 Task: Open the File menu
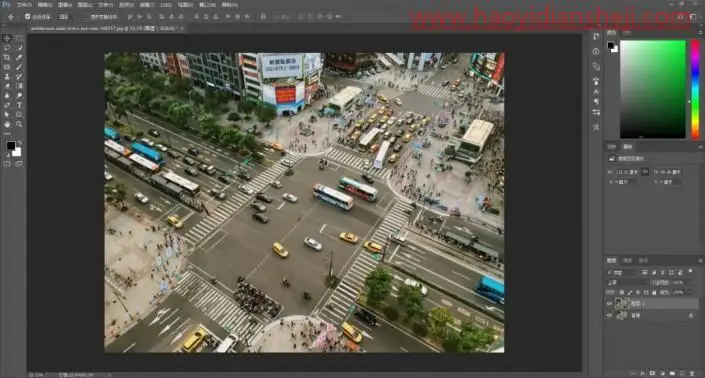[x=24, y=5]
